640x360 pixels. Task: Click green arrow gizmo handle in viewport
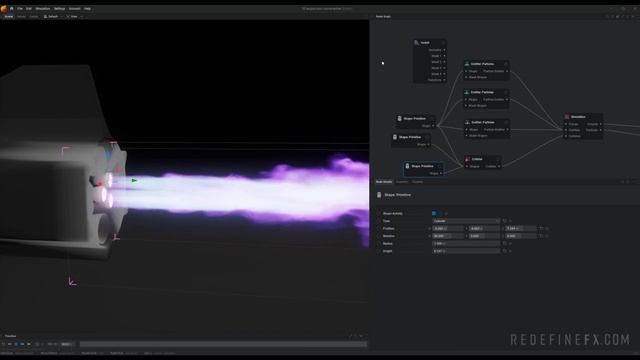point(134,180)
